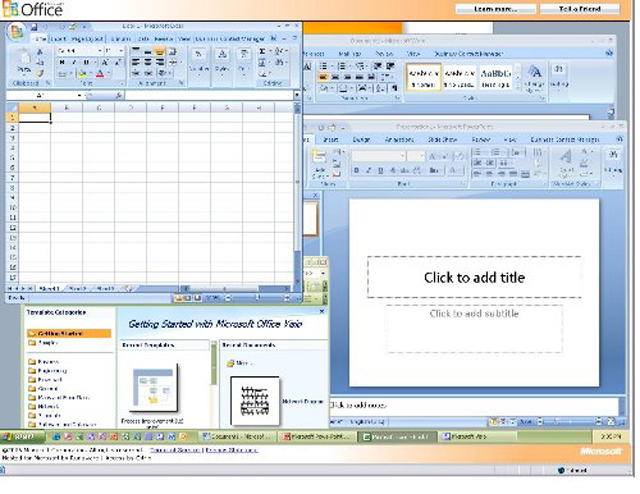Screen dimensions: 640x494
Task: Click Excel zoom slider handle
Action: [x=257, y=298]
